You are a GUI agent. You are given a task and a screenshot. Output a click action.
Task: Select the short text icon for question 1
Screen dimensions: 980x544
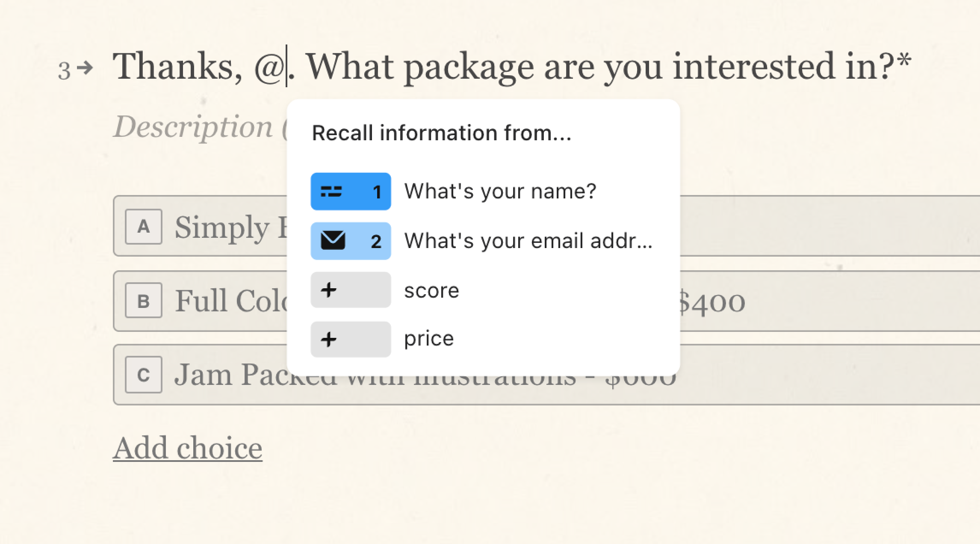tap(331, 192)
